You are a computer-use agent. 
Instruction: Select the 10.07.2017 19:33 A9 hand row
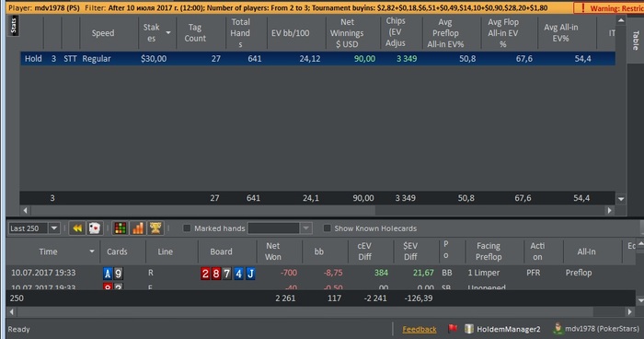[320, 273]
